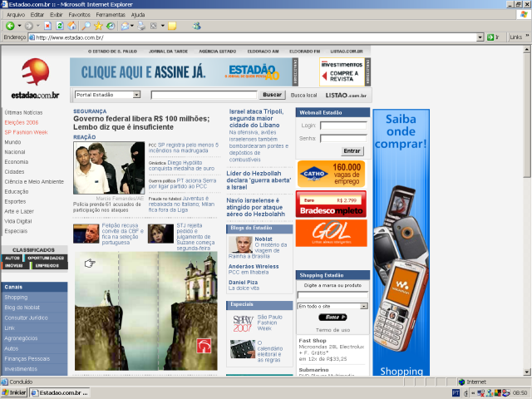Click the Buscar search button
The image size is (532, 399).
tap(272, 95)
